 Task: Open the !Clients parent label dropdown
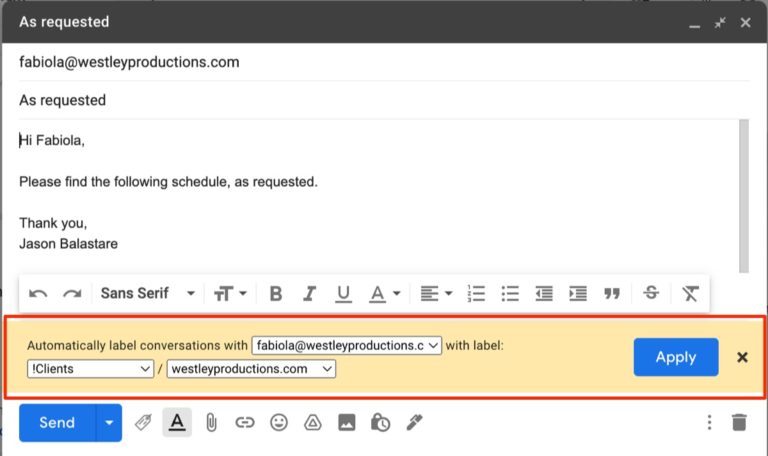[91, 369]
